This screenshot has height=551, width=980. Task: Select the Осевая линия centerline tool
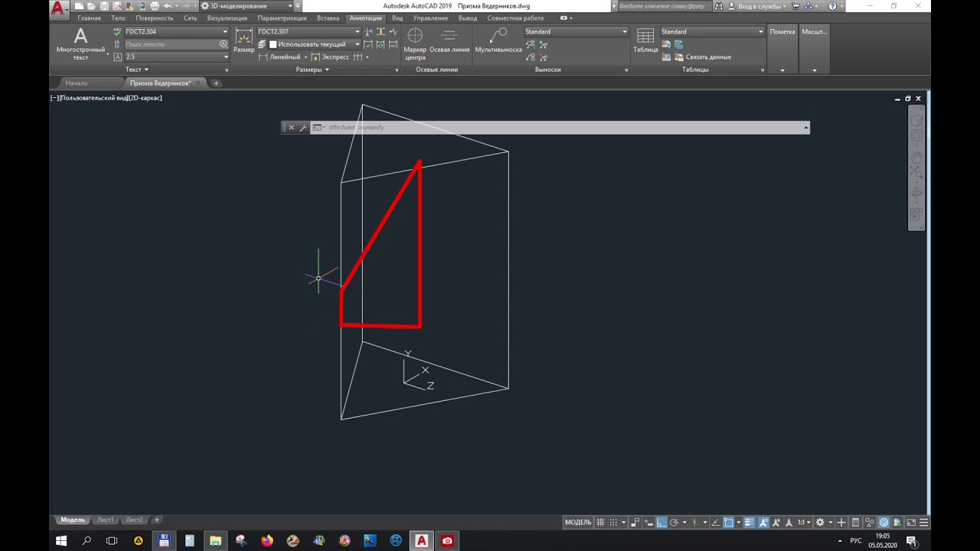(449, 41)
